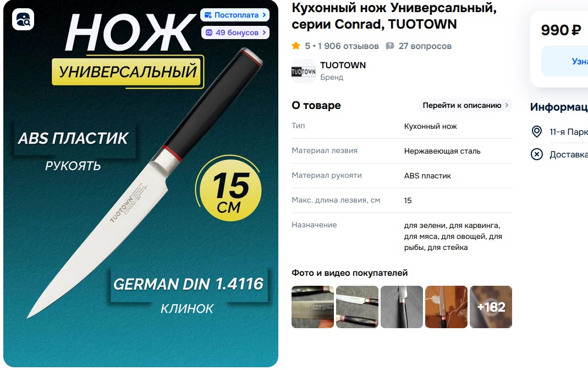Open the second customer photo thumbnail
588x370 pixels.
click(357, 307)
